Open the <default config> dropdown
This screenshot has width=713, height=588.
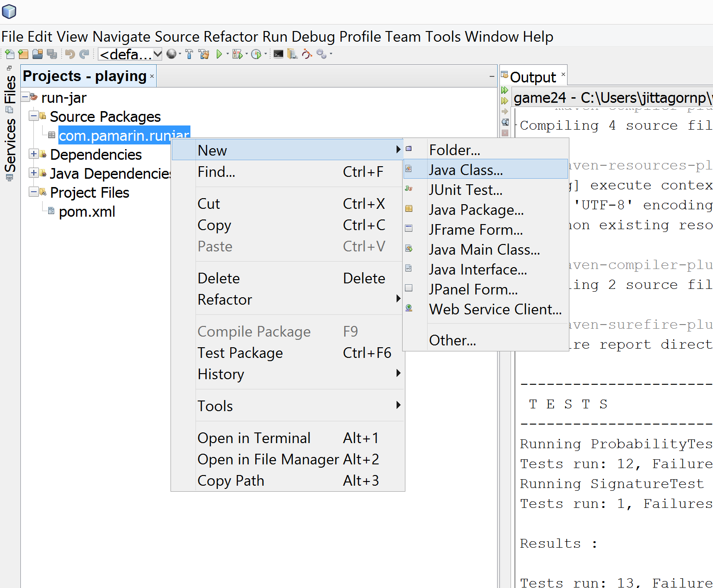130,54
